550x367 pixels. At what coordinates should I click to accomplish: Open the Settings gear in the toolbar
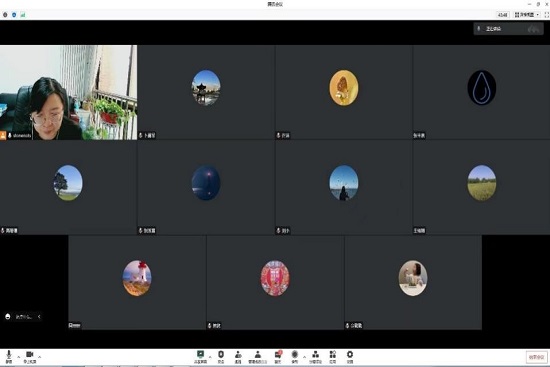[350, 356]
